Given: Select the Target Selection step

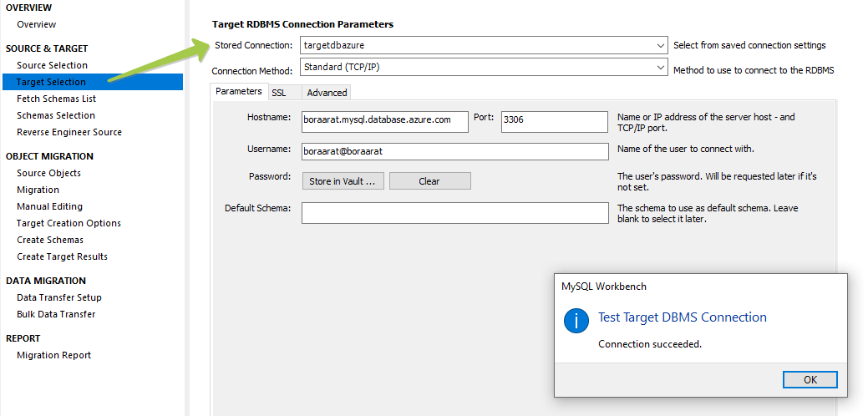Looking at the screenshot, I should pyautogui.click(x=93, y=82).
